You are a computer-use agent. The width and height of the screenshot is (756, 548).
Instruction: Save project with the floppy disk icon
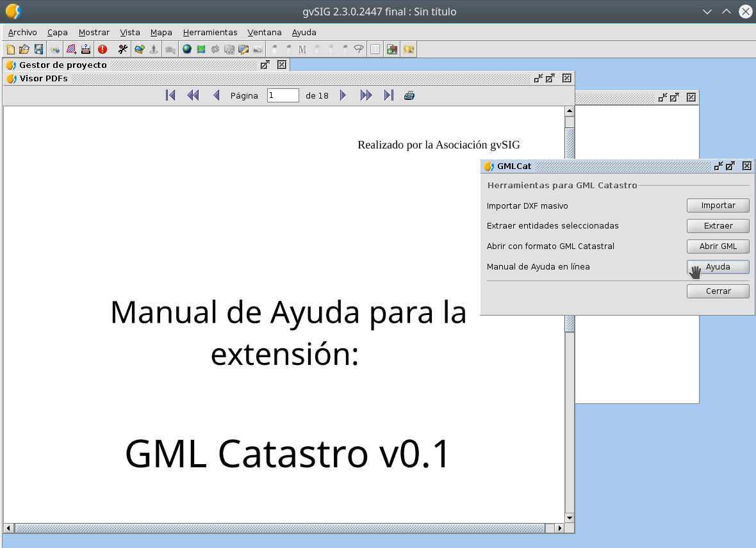[x=38, y=49]
